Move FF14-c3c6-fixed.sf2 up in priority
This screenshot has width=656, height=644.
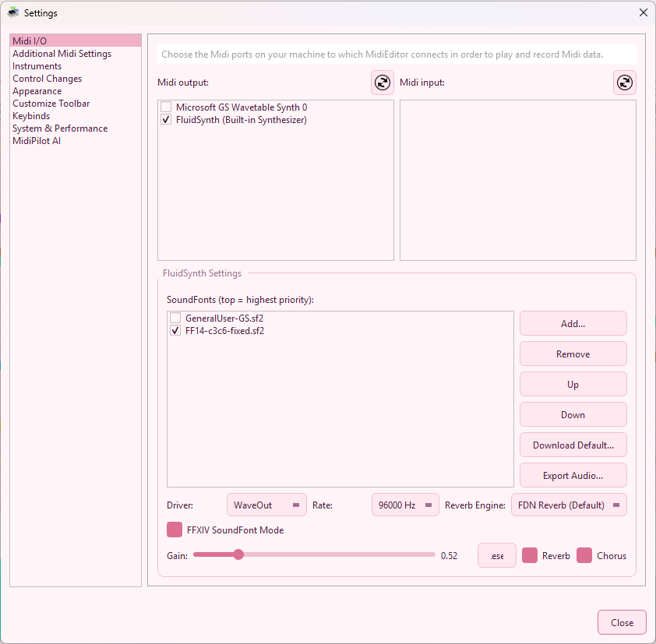[573, 384]
